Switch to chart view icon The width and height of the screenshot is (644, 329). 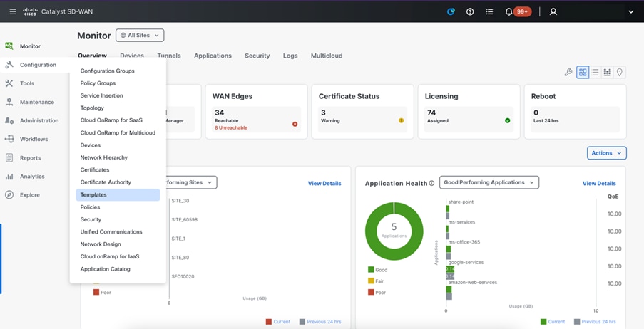(x=608, y=73)
